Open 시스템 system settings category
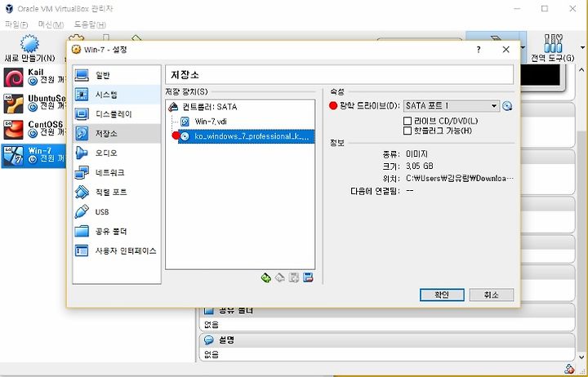Image resolution: width=588 pixels, height=377 pixels. (117, 95)
